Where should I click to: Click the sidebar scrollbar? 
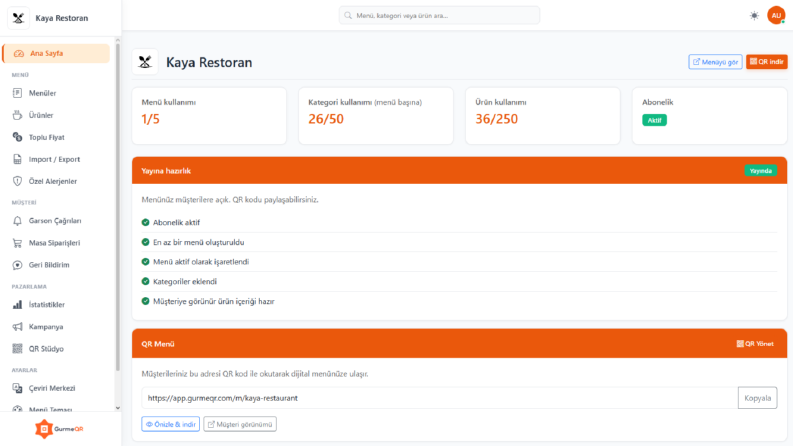pos(118,207)
